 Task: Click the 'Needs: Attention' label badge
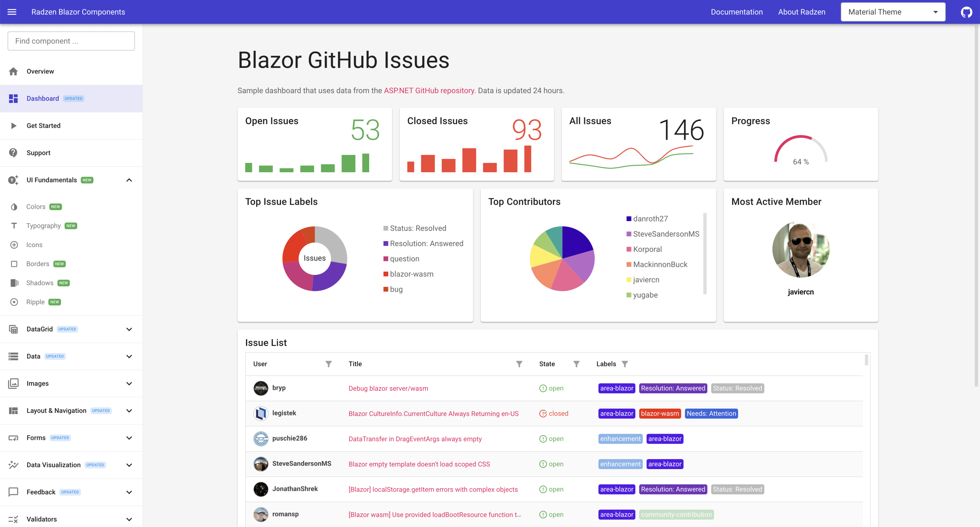pos(711,414)
